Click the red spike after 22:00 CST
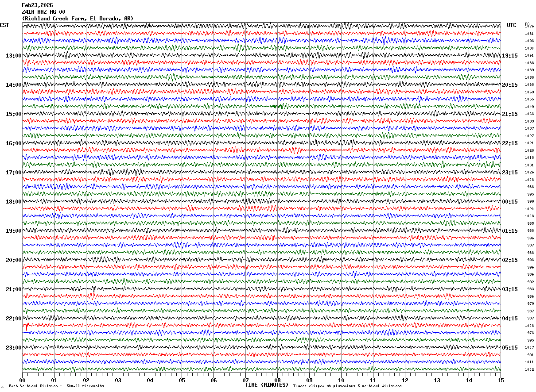The image size is (536, 392). click(x=27, y=326)
